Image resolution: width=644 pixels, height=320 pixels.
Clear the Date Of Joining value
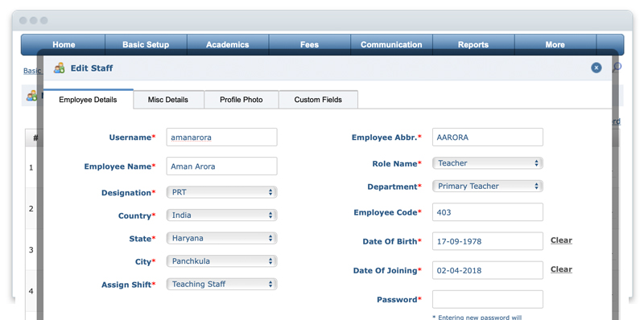pos(561,269)
